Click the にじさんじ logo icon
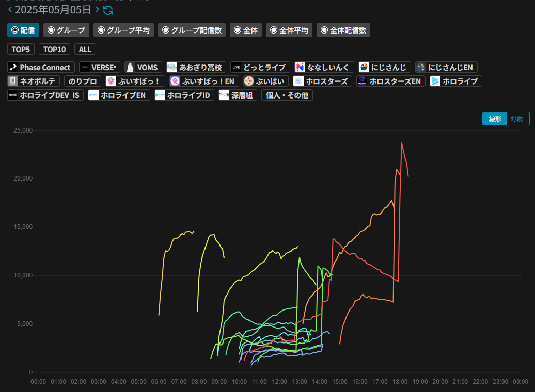 coord(364,67)
